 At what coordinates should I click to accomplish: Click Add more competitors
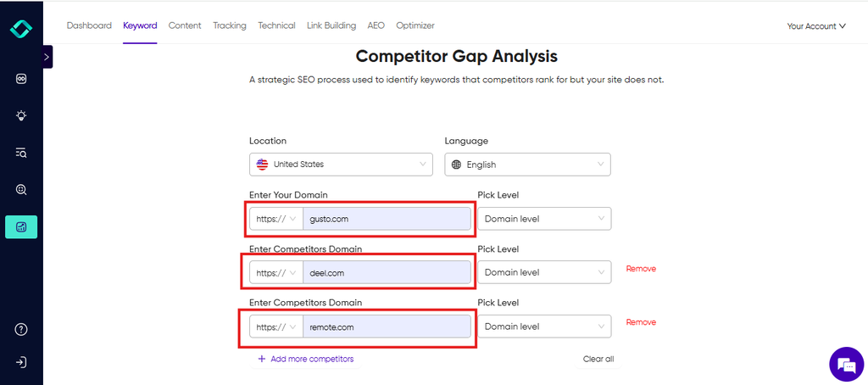click(305, 359)
